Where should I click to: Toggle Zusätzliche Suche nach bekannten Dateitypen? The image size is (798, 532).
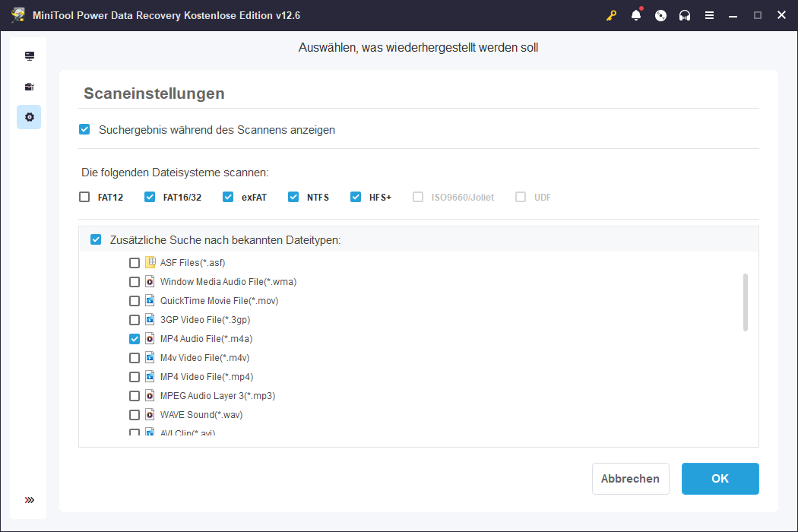coord(96,239)
